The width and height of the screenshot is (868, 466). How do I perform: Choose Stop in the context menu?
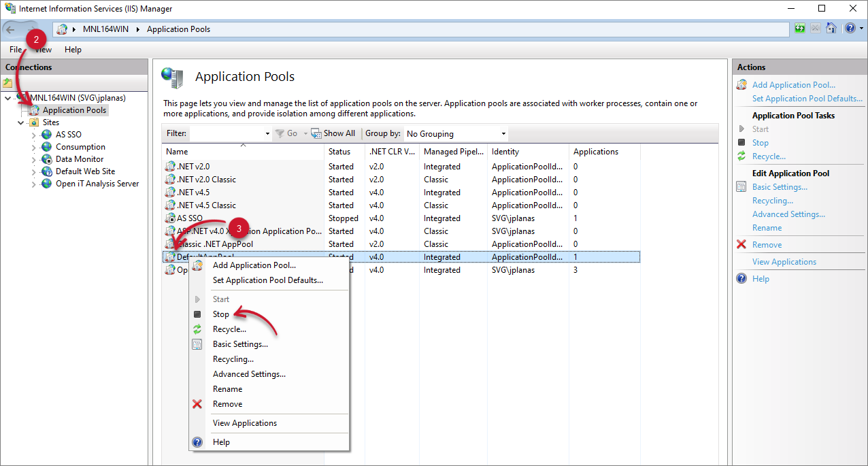click(x=221, y=314)
